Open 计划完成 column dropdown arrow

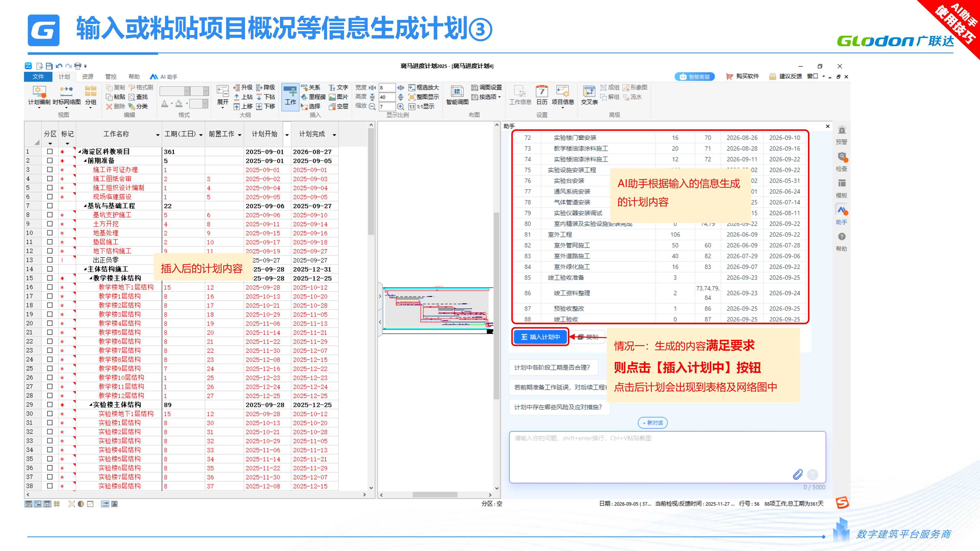coord(334,135)
